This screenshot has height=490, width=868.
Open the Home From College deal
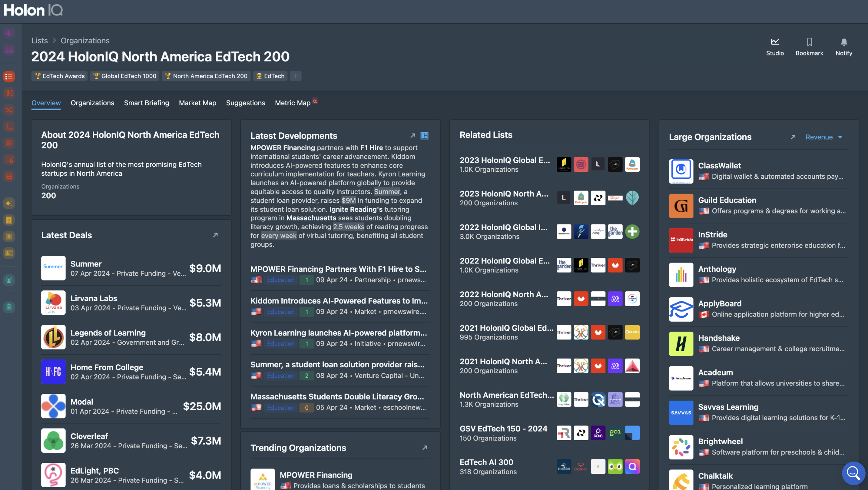coord(131,371)
